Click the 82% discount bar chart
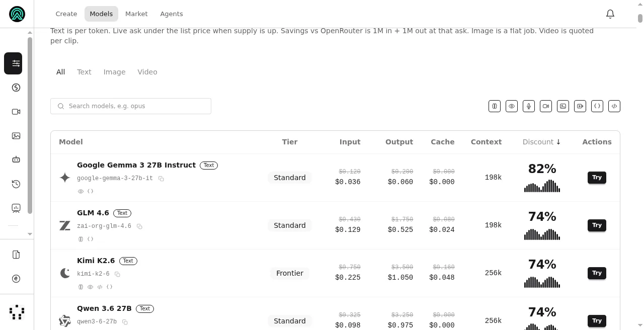This screenshot has width=644, height=330. pyautogui.click(x=542, y=186)
